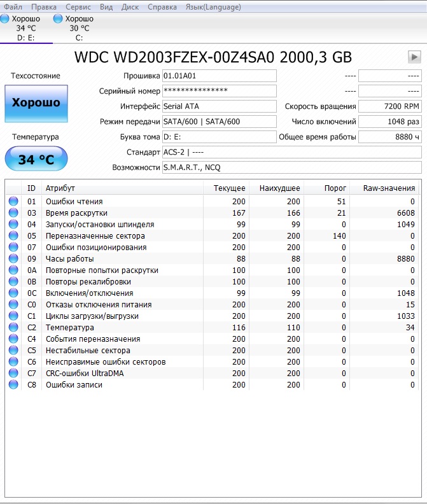
Task: Open the Файл menu
Action: 13,7
